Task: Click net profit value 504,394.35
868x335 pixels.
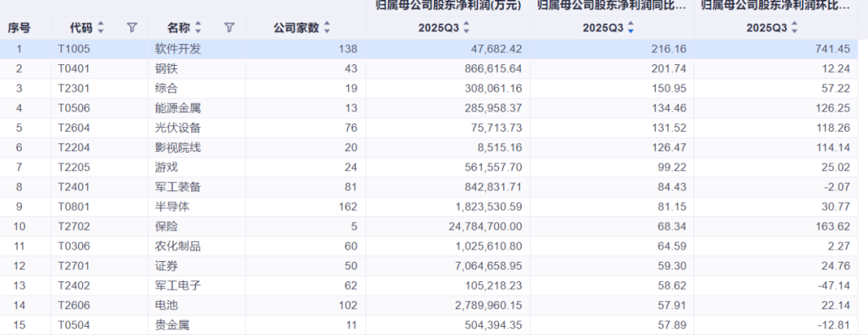Action: click(x=493, y=325)
